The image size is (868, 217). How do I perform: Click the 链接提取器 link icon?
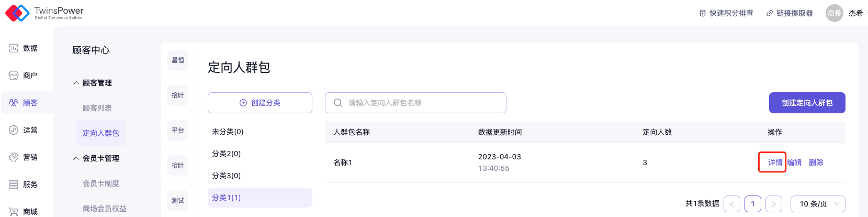click(x=770, y=13)
